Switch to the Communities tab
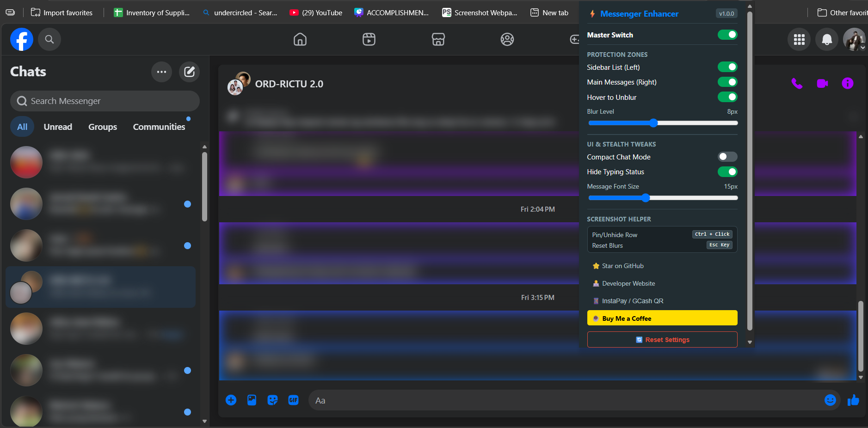 coord(159,127)
